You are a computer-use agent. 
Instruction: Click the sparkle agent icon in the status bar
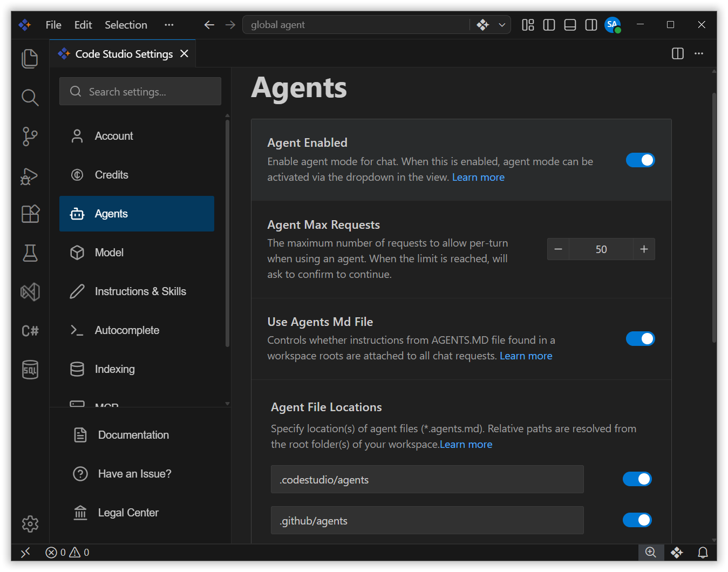point(677,552)
